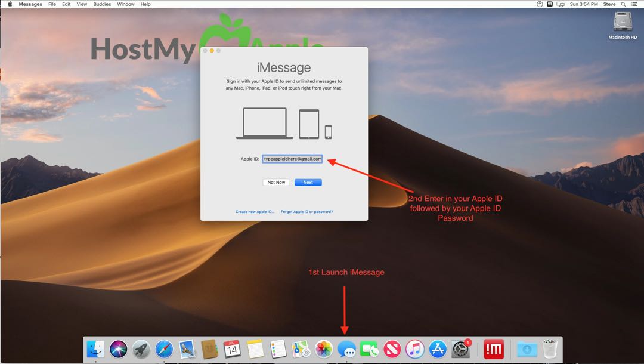Screen dimensions: 644x364
Task: Open the Edit menu
Action: coord(66,4)
